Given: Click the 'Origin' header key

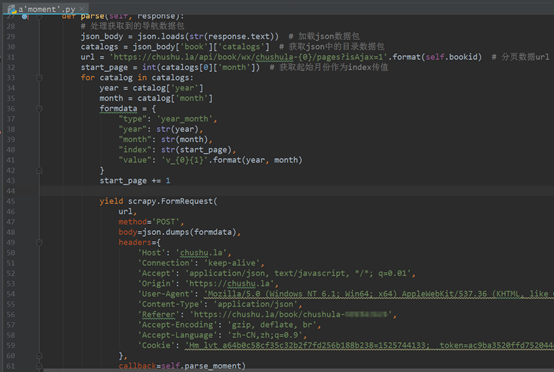Looking at the screenshot, I should [x=156, y=284].
